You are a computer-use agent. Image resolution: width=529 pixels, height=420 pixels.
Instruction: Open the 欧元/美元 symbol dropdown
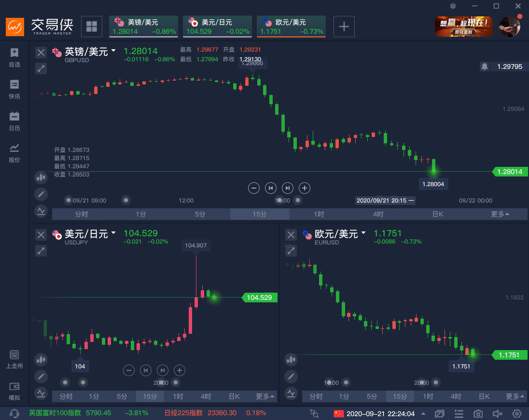(x=363, y=233)
